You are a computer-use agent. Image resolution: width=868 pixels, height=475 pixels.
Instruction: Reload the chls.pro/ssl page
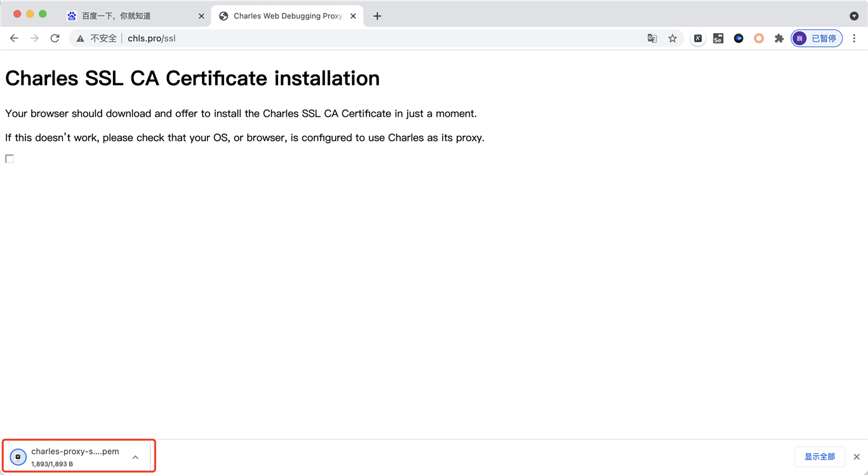coord(55,38)
